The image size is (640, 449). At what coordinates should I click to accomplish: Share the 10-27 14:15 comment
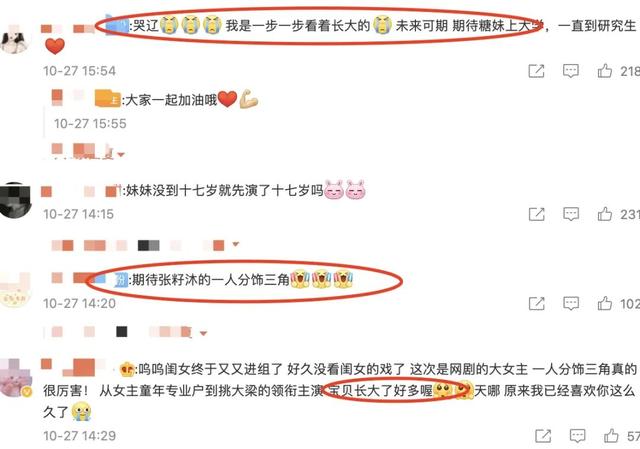[x=536, y=214]
